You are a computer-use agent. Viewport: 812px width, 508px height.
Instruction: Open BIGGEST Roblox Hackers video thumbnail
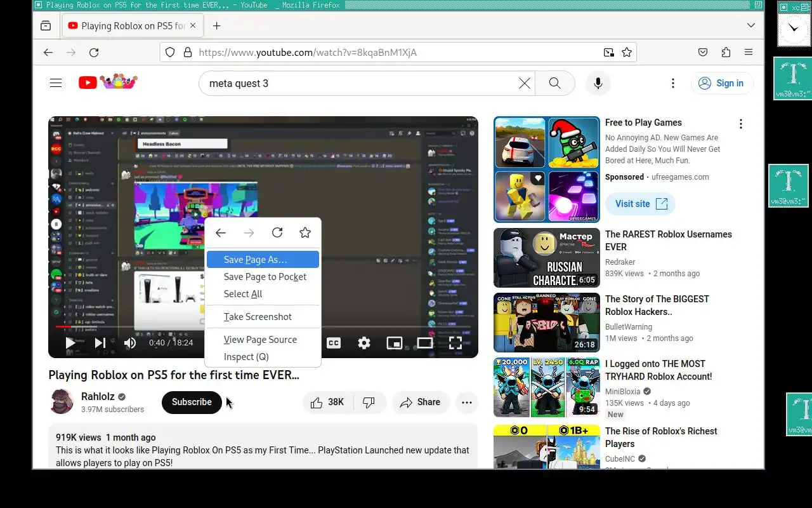click(546, 323)
